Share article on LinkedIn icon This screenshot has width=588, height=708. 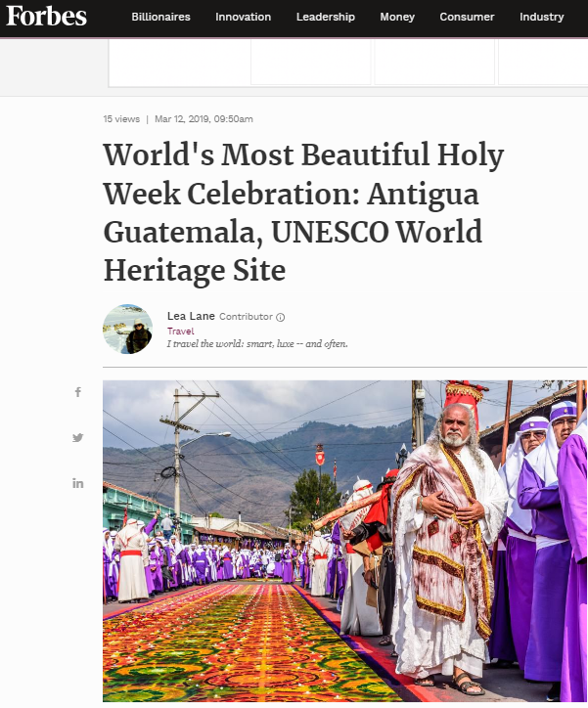(77, 484)
